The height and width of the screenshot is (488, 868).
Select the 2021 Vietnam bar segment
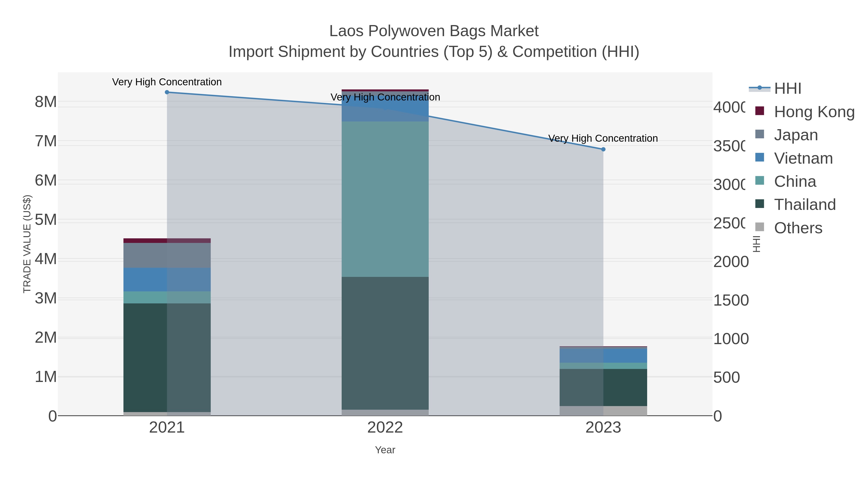[x=167, y=280]
